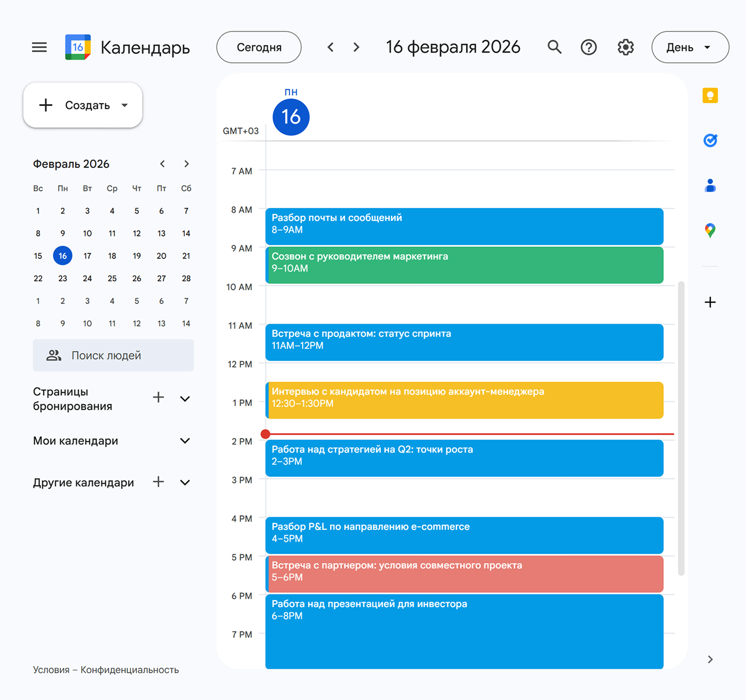Click the add other calendars plus icon
The height and width of the screenshot is (700, 746).
pos(158,482)
